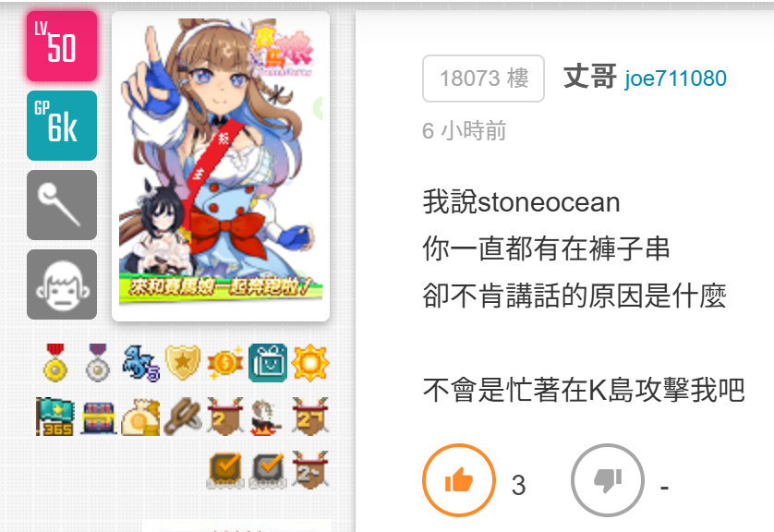
Task: Click the orange thumbs-up like button
Action: coord(459,480)
